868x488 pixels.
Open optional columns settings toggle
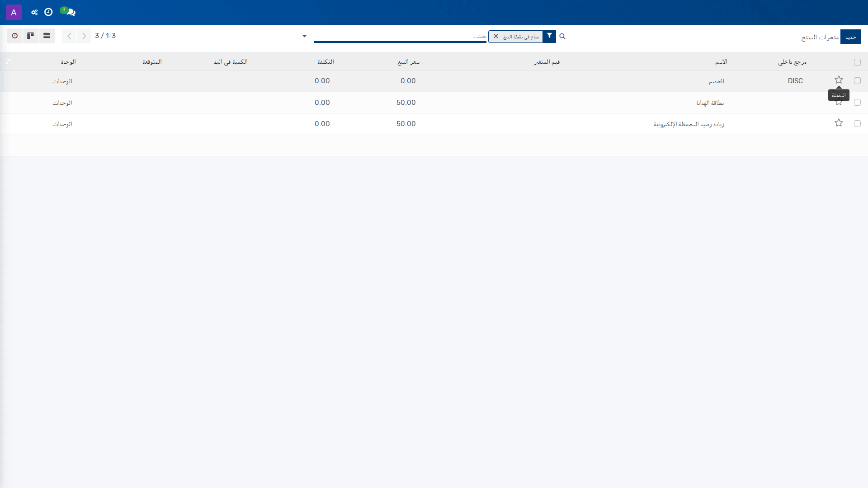pyautogui.click(x=8, y=61)
